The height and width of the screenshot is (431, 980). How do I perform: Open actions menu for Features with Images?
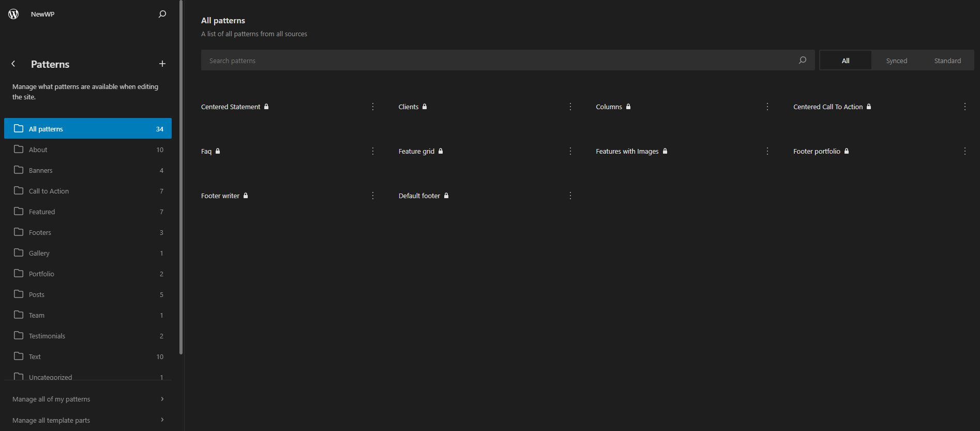(x=767, y=151)
